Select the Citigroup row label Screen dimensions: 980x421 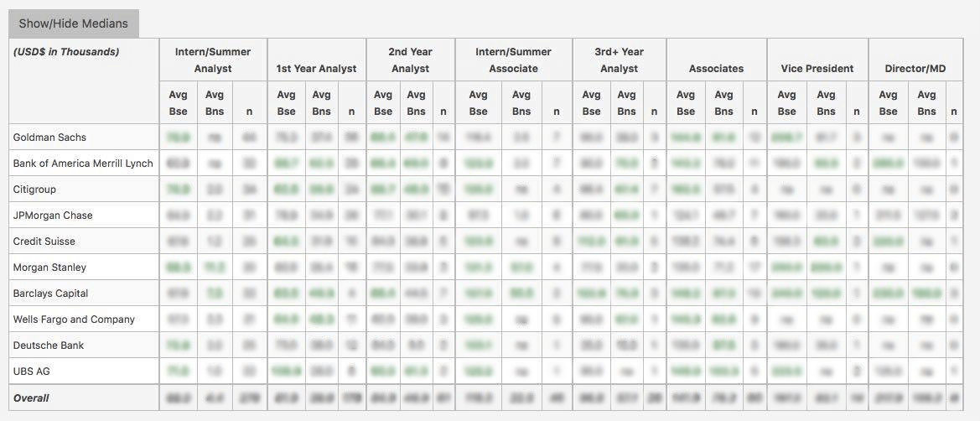pyautogui.click(x=37, y=189)
